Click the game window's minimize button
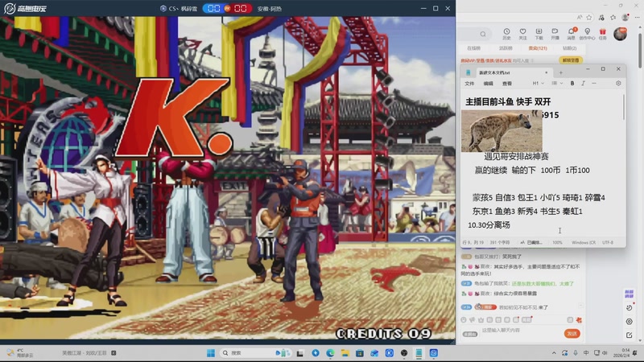This screenshot has height=362, width=644. 423,8
